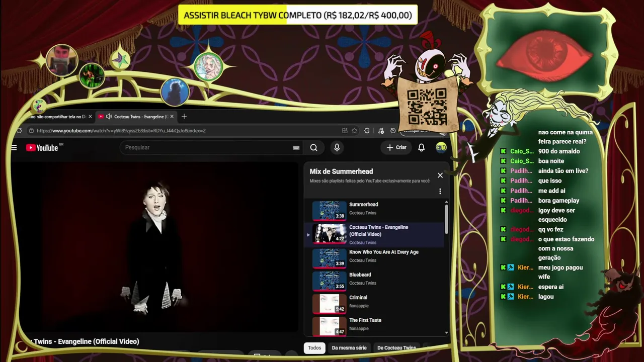Click the chat message 'boa noite'

(x=551, y=161)
